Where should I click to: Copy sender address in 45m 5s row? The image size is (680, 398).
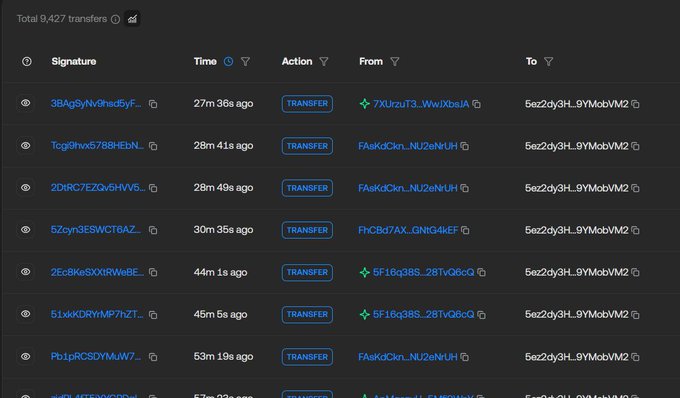tap(481, 315)
